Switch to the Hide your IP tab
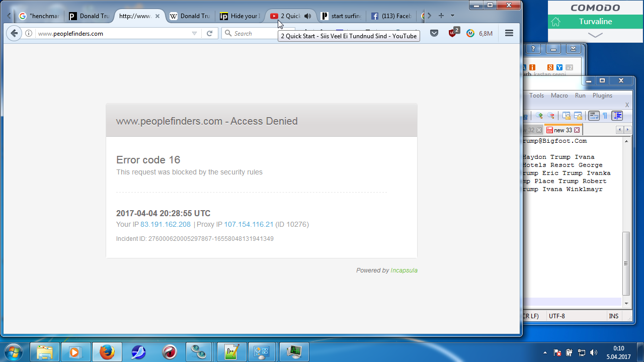The height and width of the screenshot is (362, 644). tap(240, 16)
